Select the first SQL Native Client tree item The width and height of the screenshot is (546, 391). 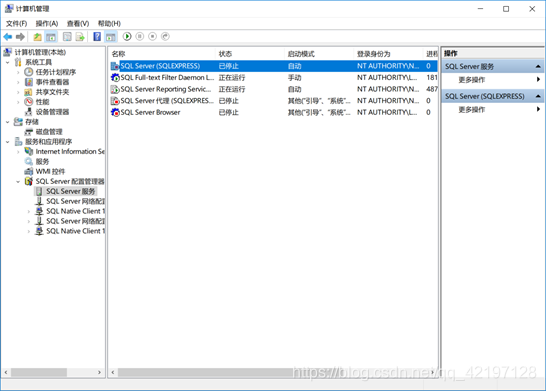[x=76, y=211]
